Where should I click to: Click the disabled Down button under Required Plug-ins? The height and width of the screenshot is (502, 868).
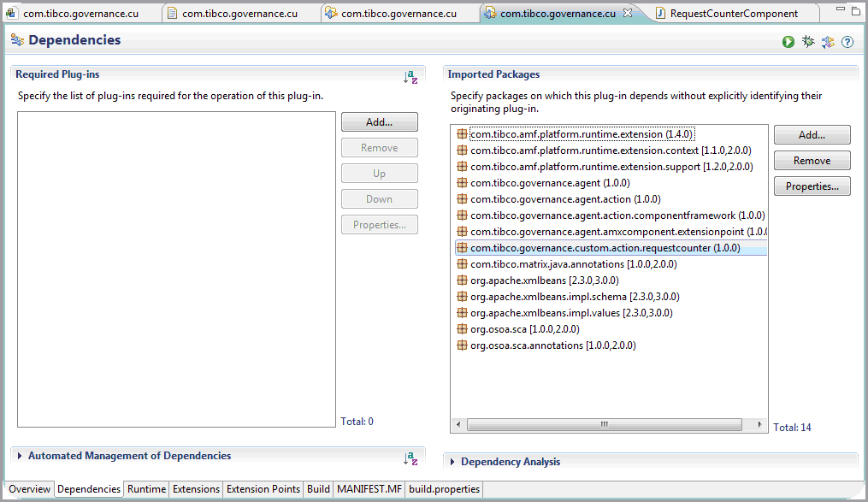point(379,199)
